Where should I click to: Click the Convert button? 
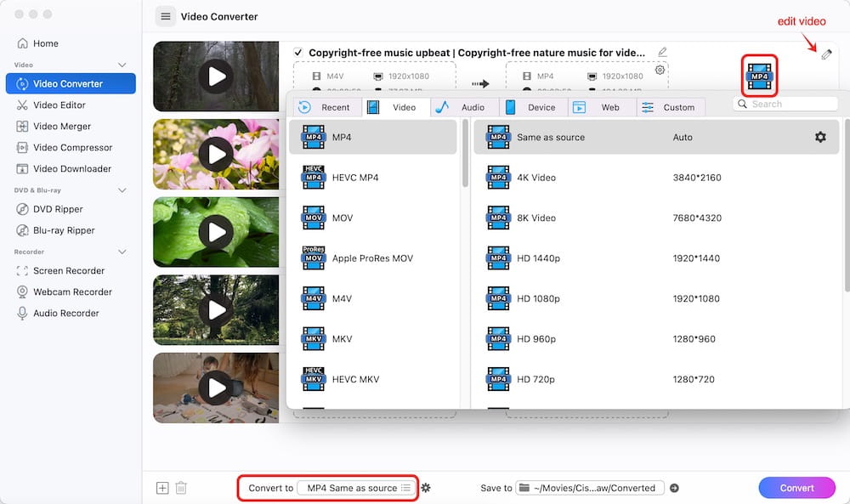[x=797, y=488]
